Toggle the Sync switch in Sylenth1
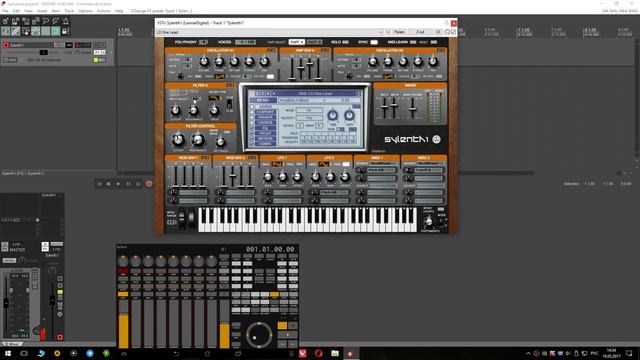Image resolution: width=640 pixels, height=360 pixels. (x=374, y=42)
